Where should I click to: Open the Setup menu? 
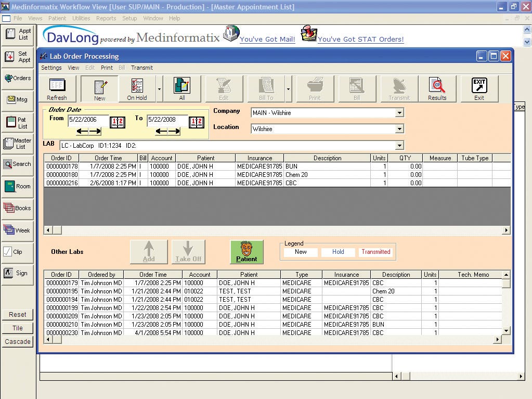click(x=129, y=18)
